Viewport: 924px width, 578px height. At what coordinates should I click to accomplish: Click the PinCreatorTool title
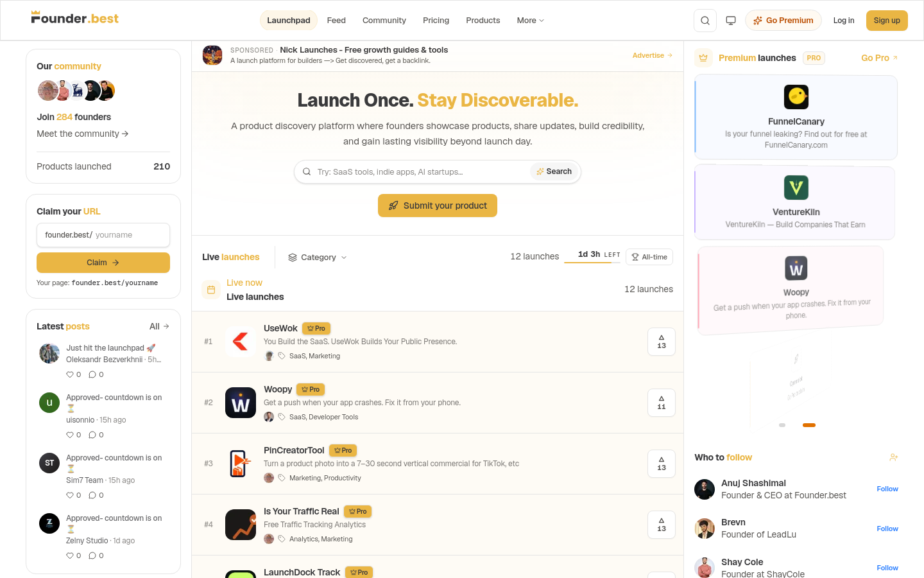pyautogui.click(x=294, y=450)
